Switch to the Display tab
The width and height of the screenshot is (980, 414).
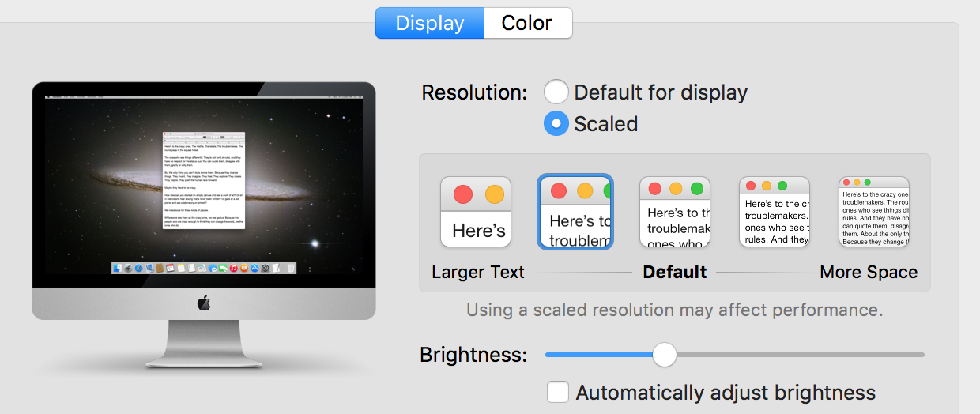point(429,23)
